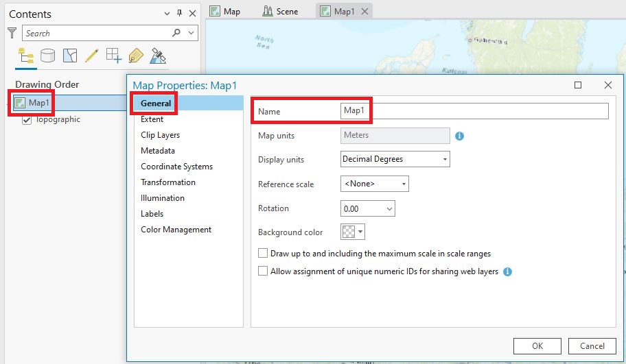
Task: Choose List By Editing pencil icon
Action: coord(91,56)
